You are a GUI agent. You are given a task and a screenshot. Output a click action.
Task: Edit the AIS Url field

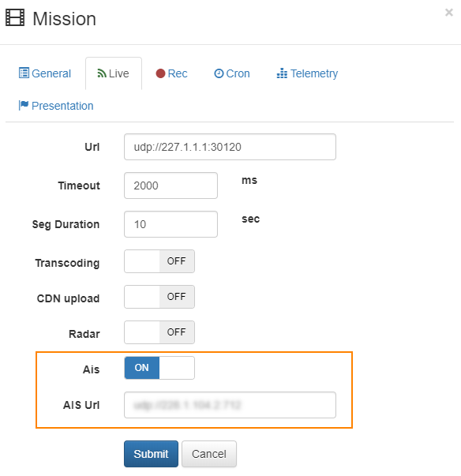(230, 405)
